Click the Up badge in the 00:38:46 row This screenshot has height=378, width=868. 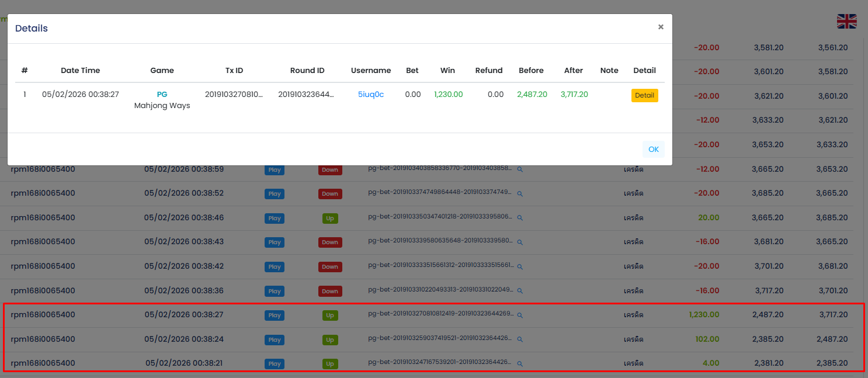[330, 219]
